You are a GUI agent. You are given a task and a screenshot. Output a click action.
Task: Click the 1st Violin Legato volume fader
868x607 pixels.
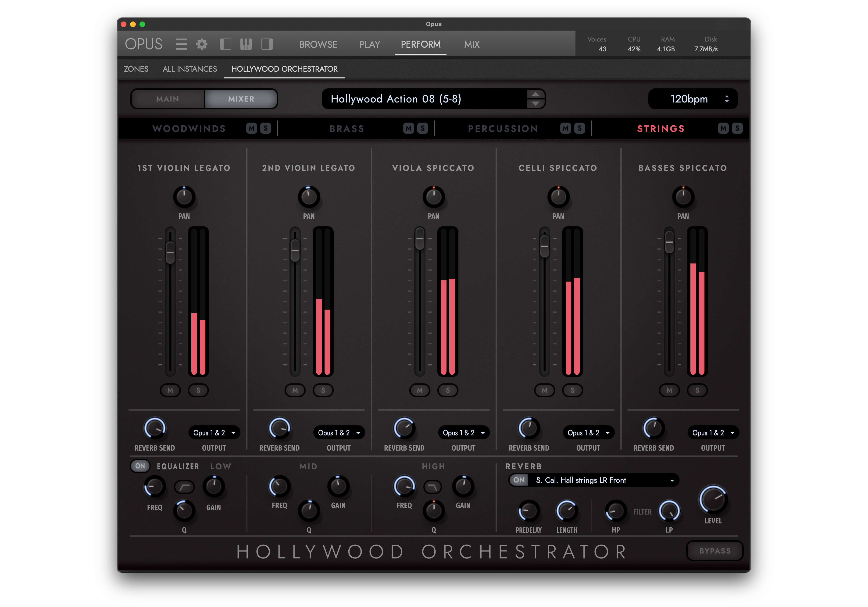[171, 252]
